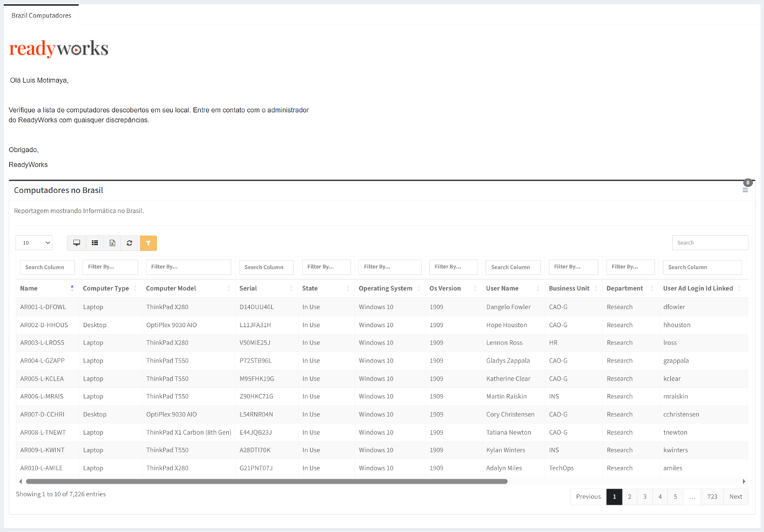The height and width of the screenshot is (532, 764).
Task: Click State column Filter By field
Action: pyautogui.click(x=326, y=267)
